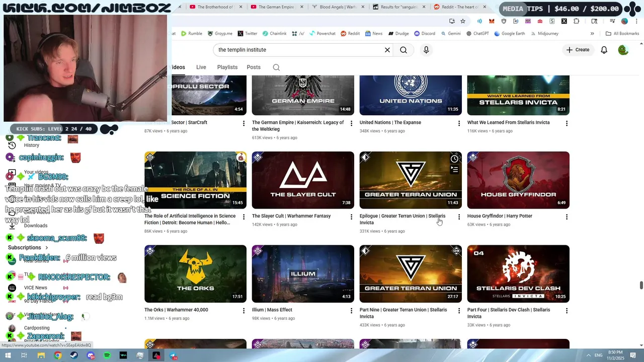This screenshot has height=362, width=644.
Task: Open Rumble bookmark
Action: pyautogui.click(x=191, y=34)
